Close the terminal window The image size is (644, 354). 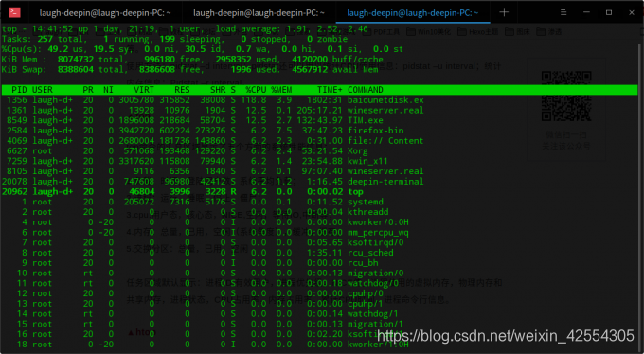[x=632, y=12]
